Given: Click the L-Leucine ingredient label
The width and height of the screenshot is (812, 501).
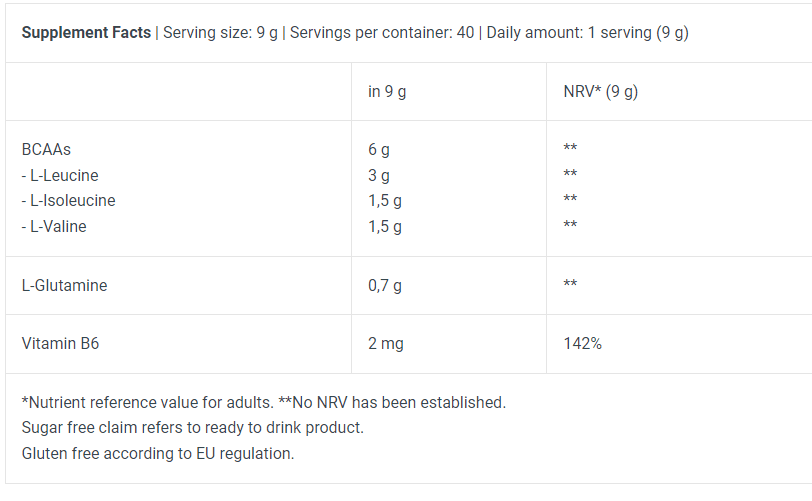Looking at the screenshot, I should pyautogui.click(x=60, y=175).
